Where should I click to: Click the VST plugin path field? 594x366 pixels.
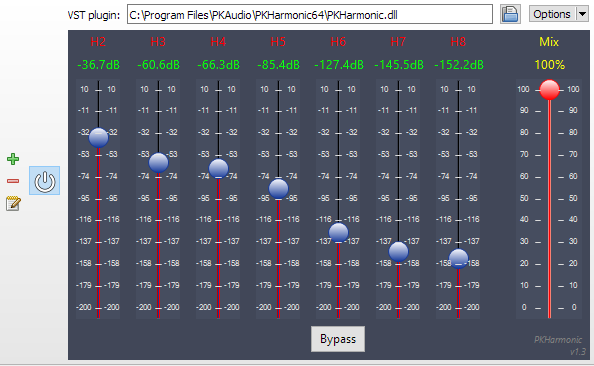click(310, 15)
